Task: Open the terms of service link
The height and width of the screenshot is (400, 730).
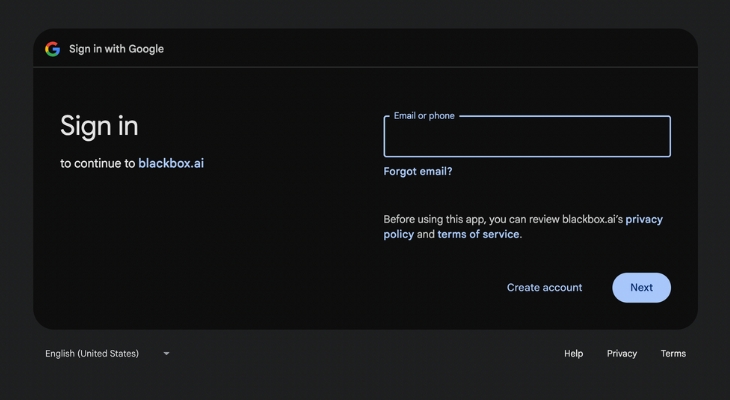Action: [x=479, y=234]
